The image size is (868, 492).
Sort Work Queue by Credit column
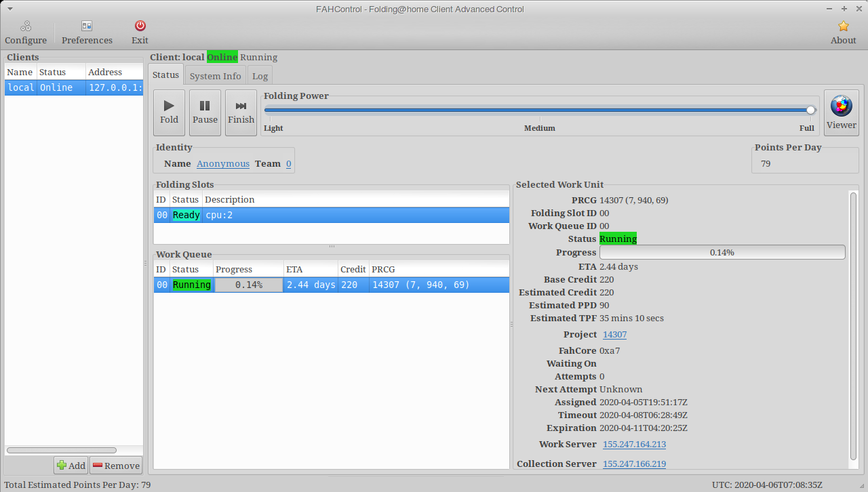(x=353, y=269)
